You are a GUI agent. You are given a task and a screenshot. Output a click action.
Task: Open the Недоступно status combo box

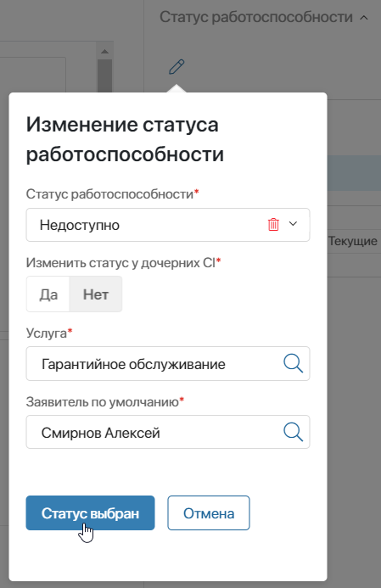tap(168, 225)
